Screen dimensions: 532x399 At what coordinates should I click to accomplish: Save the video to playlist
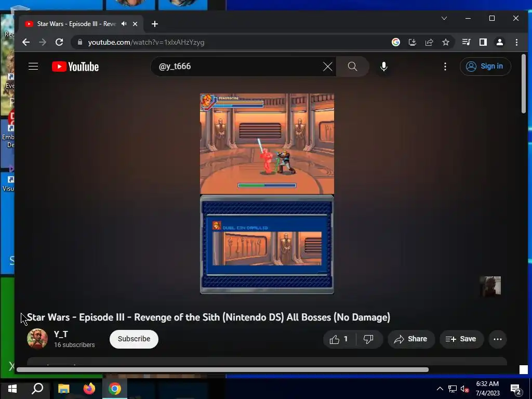tap(461, 339)
